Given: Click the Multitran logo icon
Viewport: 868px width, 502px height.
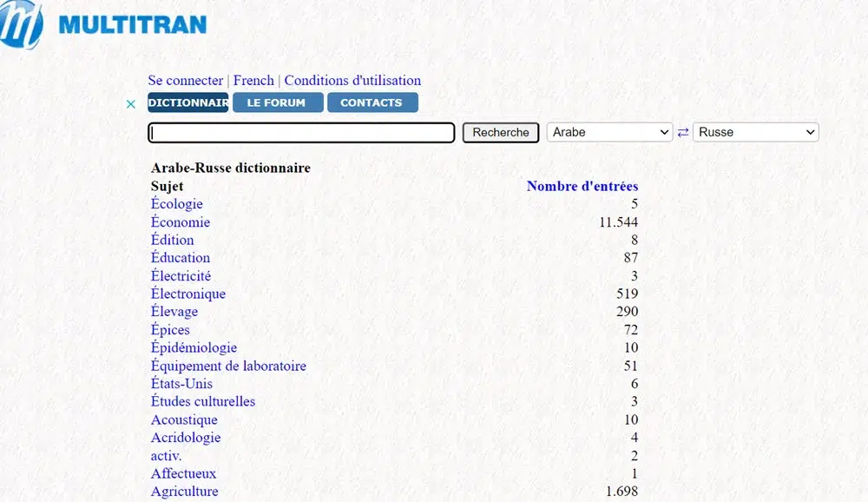Looking at the screenshot, I should click(x=22, y=23).
